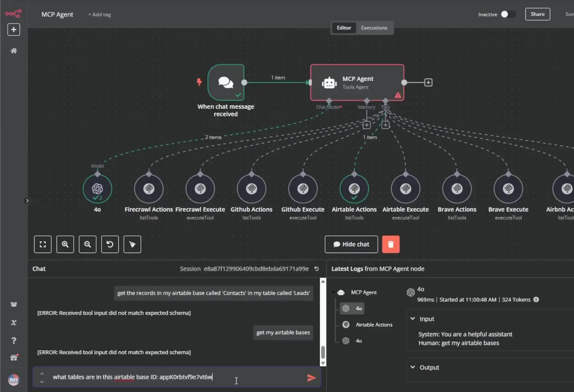Reset canvas zoom with the undo-arrow icon
574x392 pixels.
[x=110, y=244]
